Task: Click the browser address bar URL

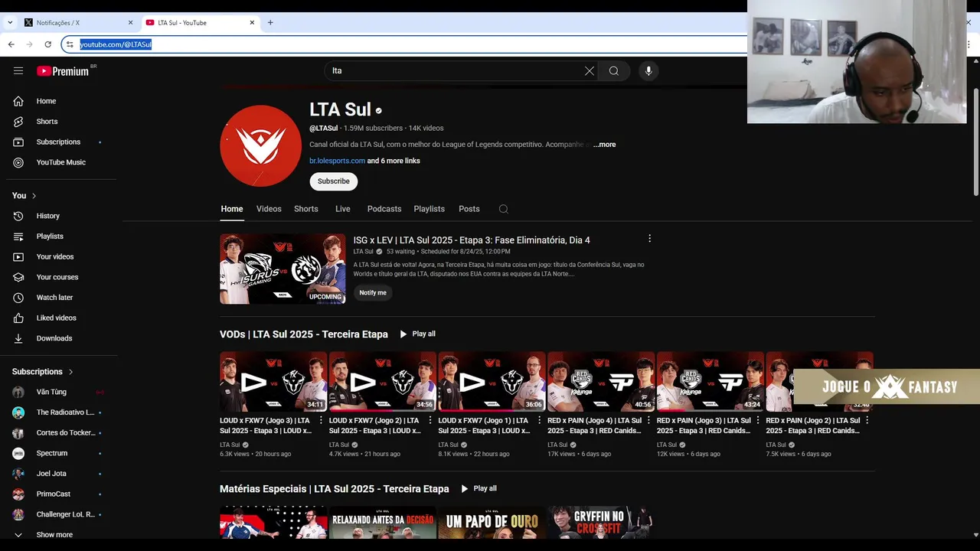Action: pos(116,44)
